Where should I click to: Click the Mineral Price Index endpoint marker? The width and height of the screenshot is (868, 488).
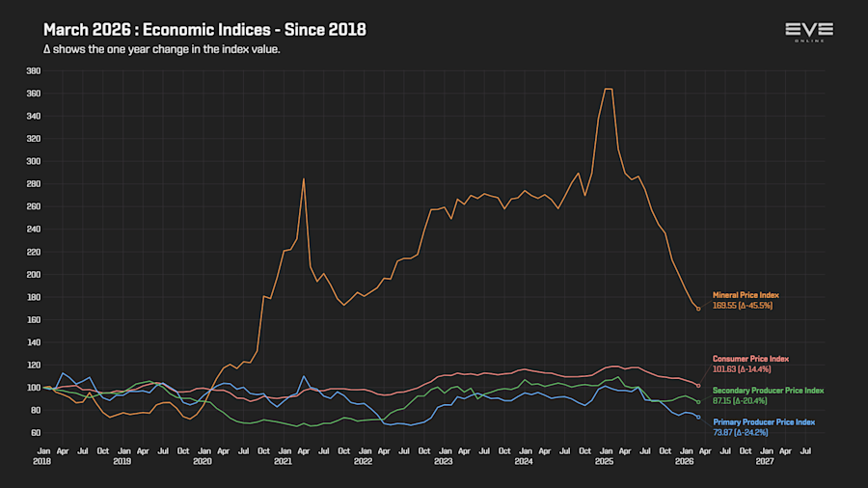[698, 309]
